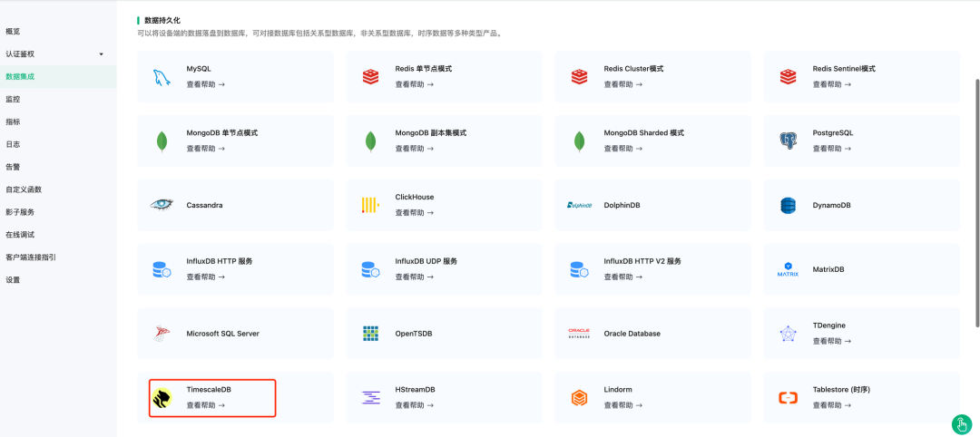980x437 pixels.
Task: Open 查看帮助 link under HStreamDB
Action: 414,405
